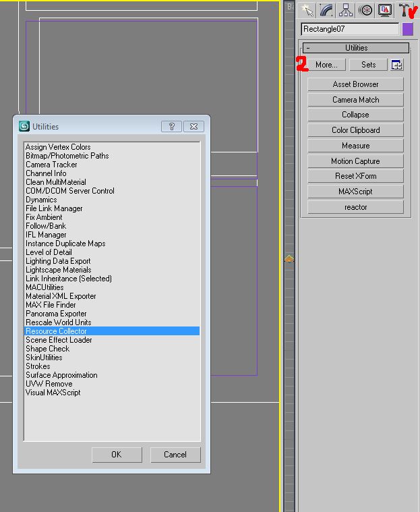This screenshot has height=512, width=420.
Task: Select Bitmap/Photometric Paths entry
Action: point(112,156)
